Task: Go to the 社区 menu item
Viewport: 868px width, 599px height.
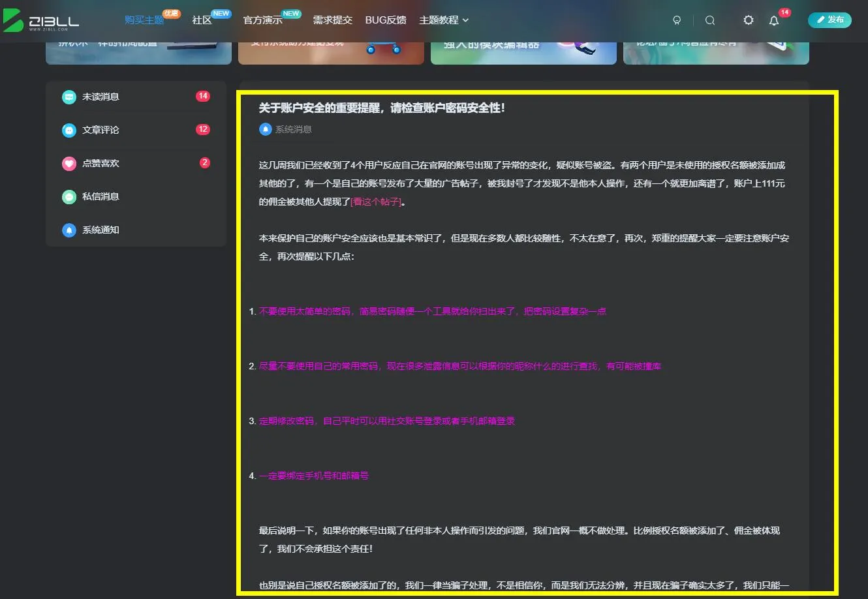Action: [202, 20]
